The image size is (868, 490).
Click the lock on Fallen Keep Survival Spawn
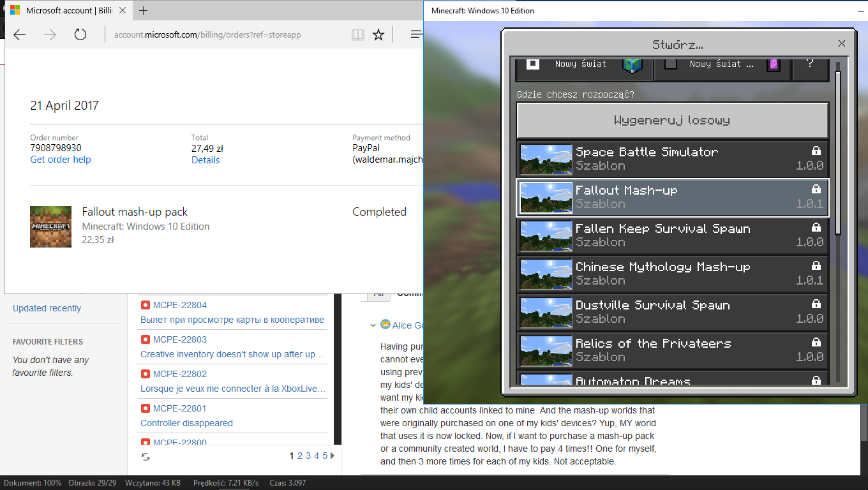[x=816, y=228]
